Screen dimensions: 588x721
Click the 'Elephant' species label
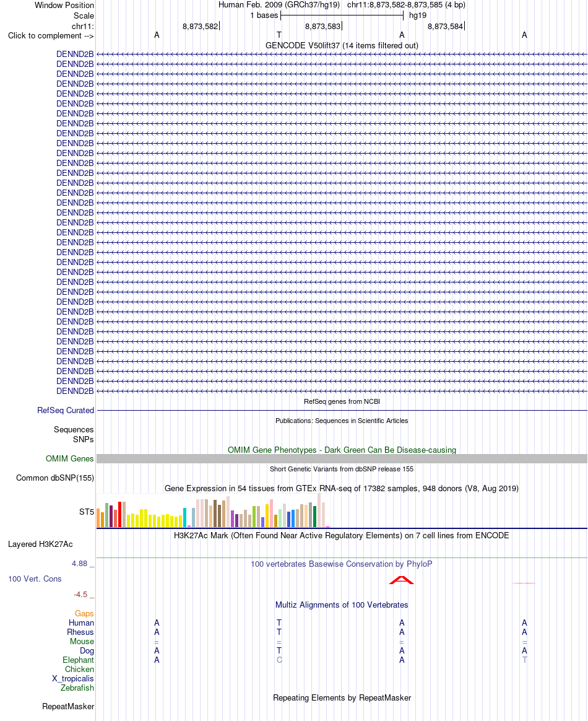pyautogui.click(x=78, y=660)
